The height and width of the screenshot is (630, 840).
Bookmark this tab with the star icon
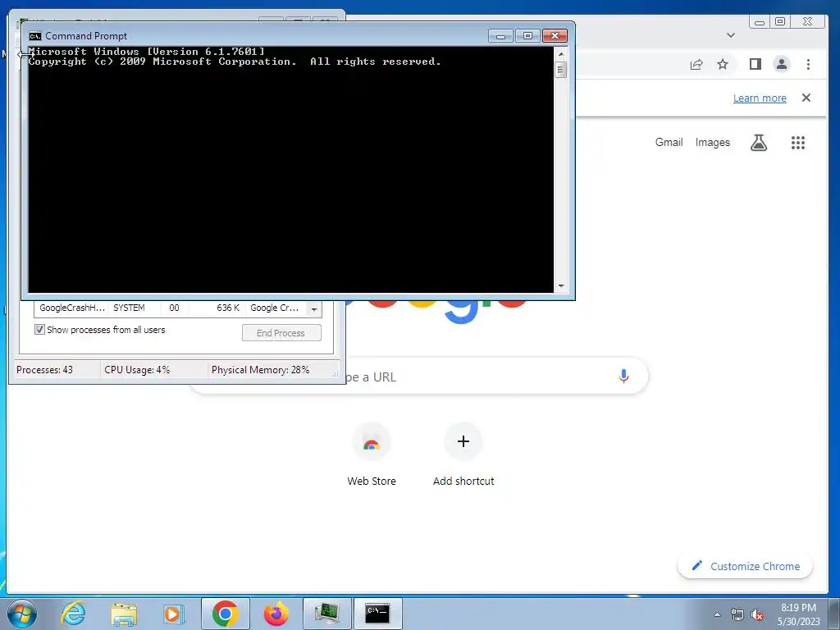(x=723, y=64)
